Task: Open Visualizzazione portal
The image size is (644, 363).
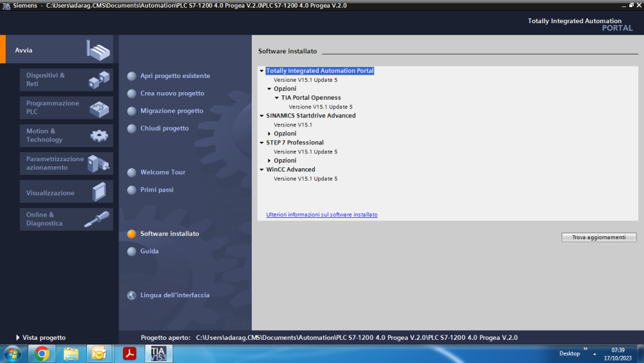Action: 66,191
